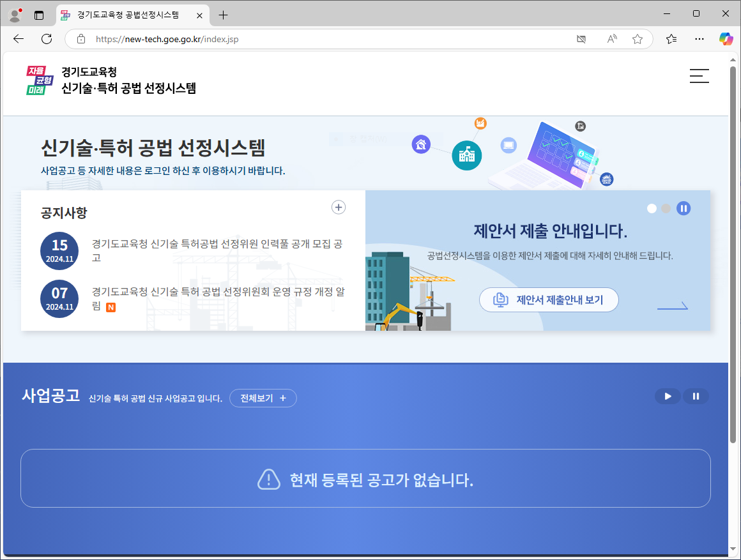Click the submission guide icon inside 제안서 제출안내 button
The width and height of the screenshot is (741, 560).
coord(502,299)
